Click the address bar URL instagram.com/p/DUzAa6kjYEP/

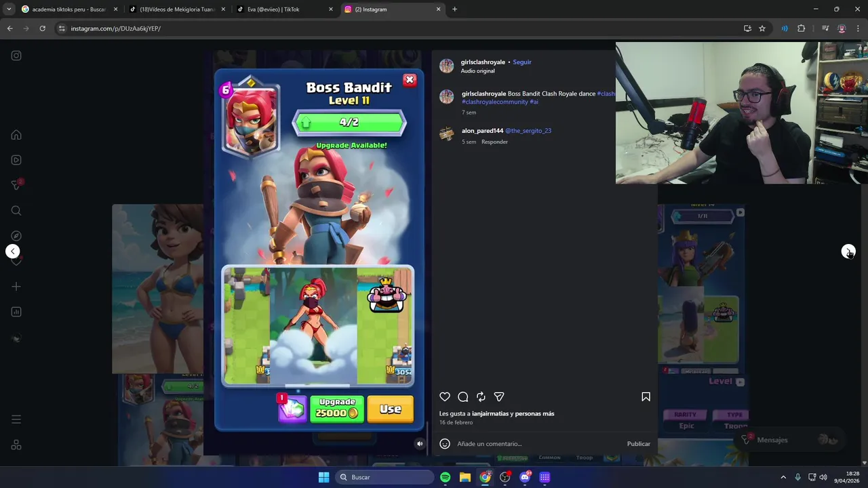pyautogui.click(x=116, y=28)
